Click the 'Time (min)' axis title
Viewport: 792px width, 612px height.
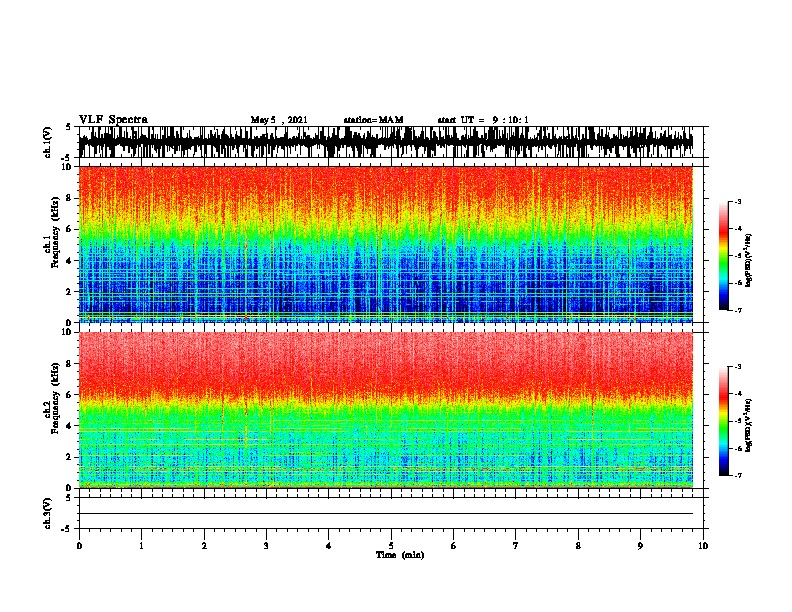coord(400,555)
